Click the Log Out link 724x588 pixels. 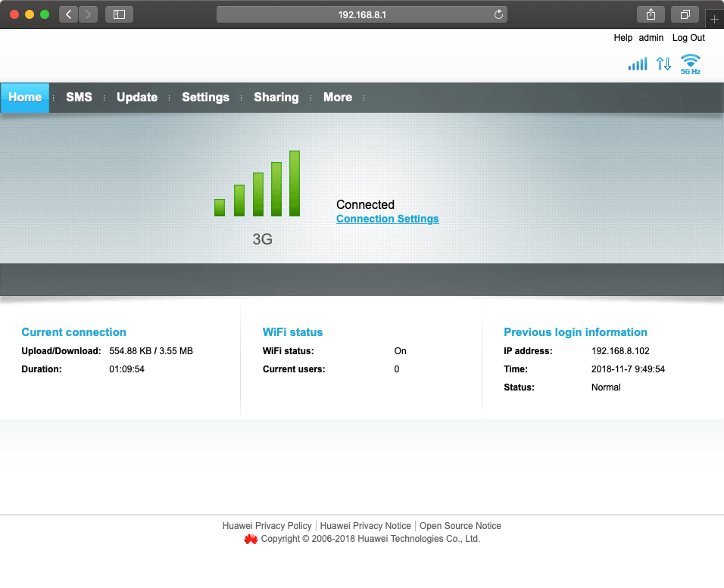coord(688,38)
